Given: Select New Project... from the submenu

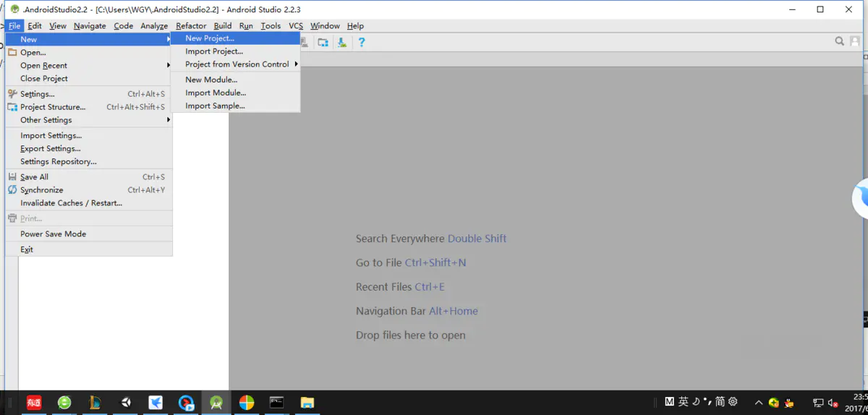Looking at the screenshot, I should coord(235,38).
